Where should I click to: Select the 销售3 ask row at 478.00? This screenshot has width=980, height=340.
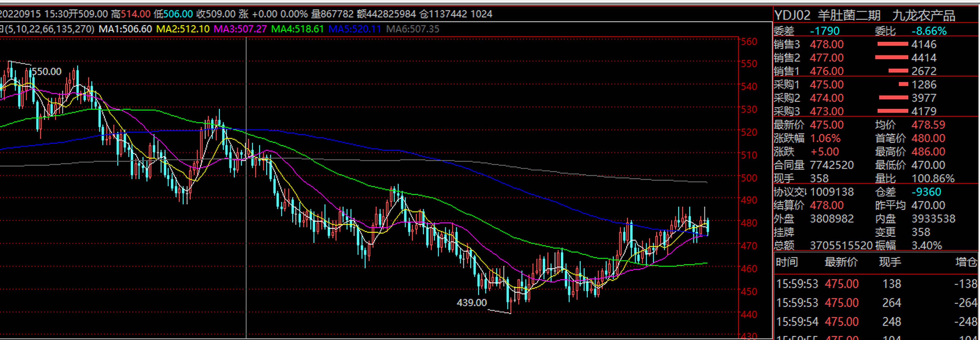pyautogui.click(x=826, y=45)
